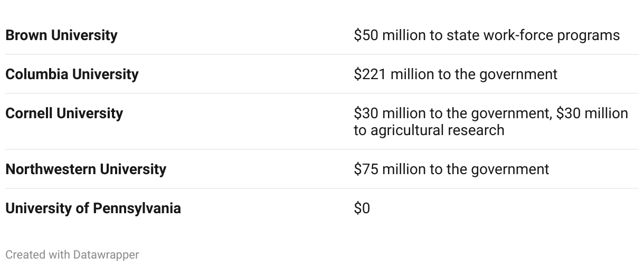Click the $0 value for Pennsylvania

[362, 208]
